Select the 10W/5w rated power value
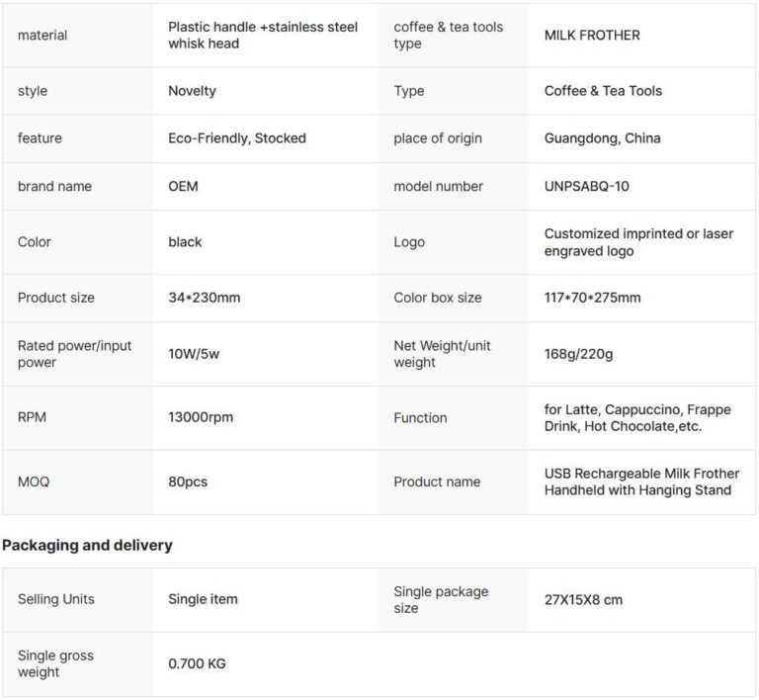759x700 pixels. coord(194,354)
